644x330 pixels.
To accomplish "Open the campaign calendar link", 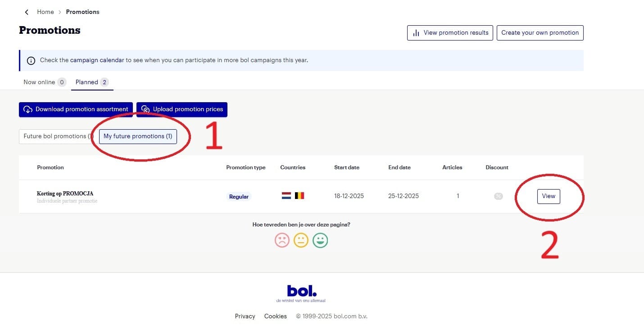I will click(x=97, y=60).
